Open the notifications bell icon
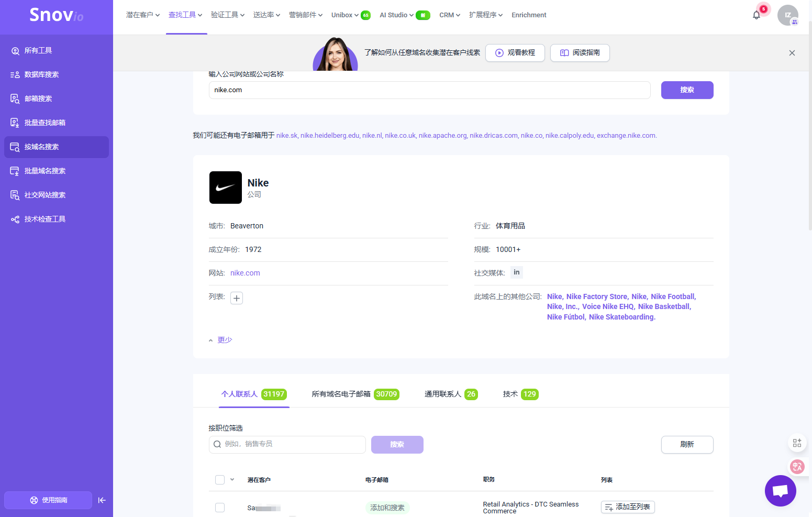The height and width of the screenshot is (517, 812). point(756,15)
